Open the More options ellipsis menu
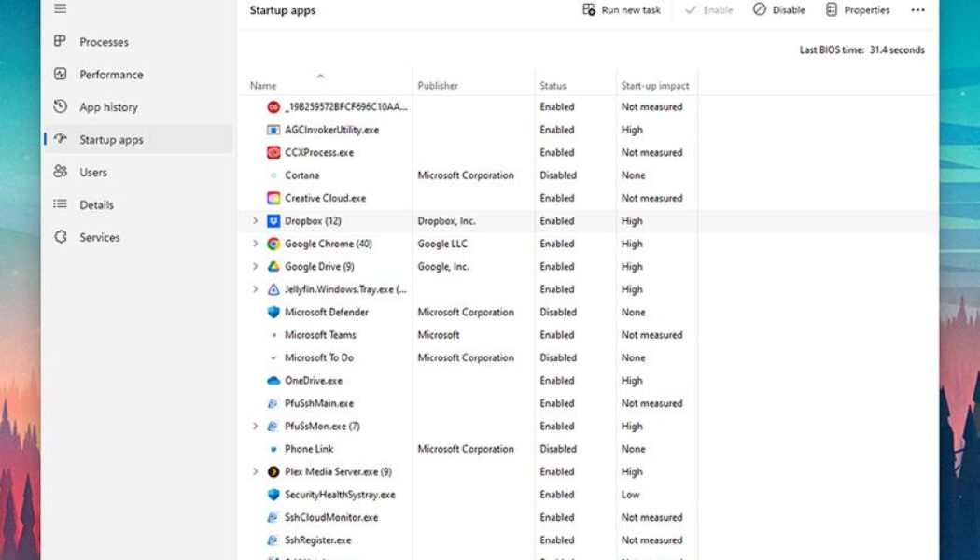 tap(917, 9)
